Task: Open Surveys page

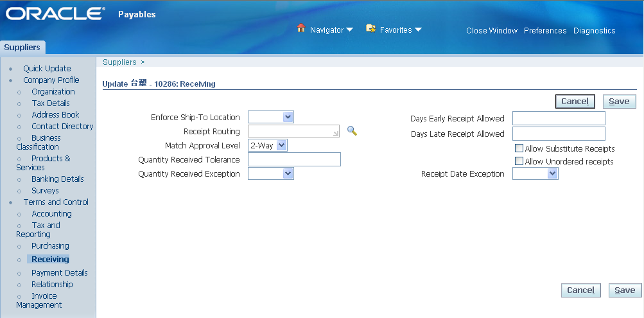Action: 45,191
